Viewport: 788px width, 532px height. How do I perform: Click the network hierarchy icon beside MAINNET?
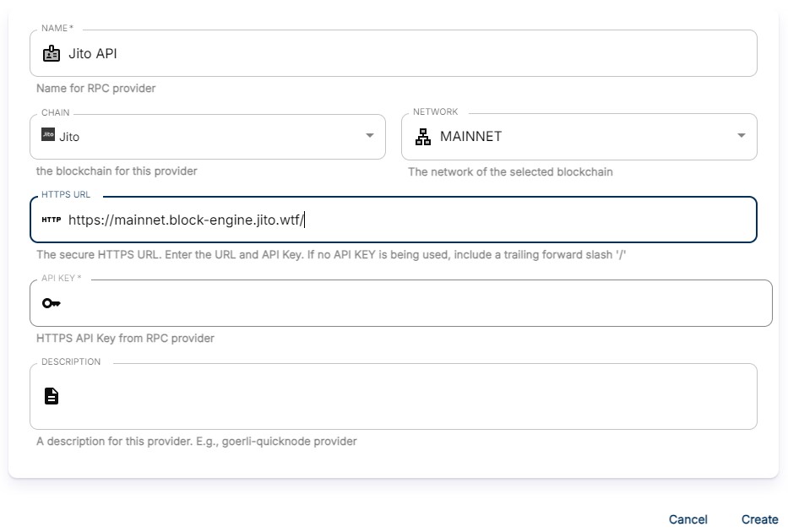[x=423, y=137]
